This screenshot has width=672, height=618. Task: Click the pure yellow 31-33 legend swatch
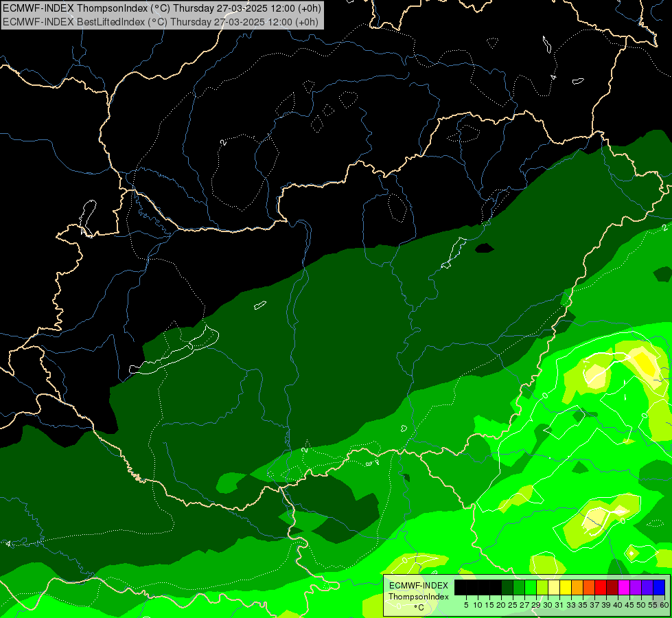[x=566, y=588]
